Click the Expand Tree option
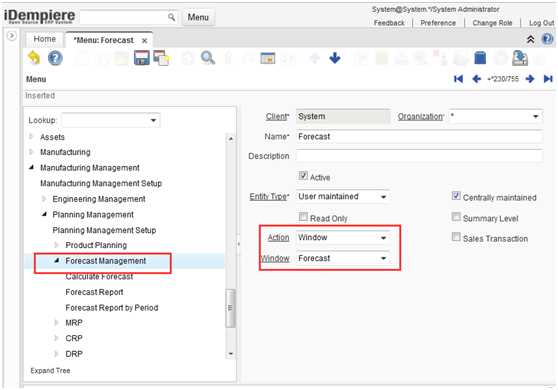The width and height of the screenshot is (558, 390). tap(50, 371)
